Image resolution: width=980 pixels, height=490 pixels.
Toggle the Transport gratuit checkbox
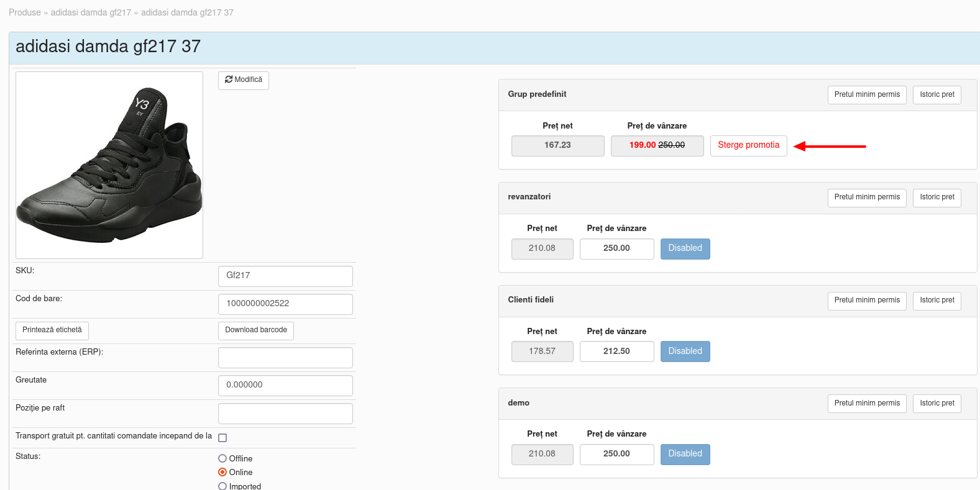(222, 438)
